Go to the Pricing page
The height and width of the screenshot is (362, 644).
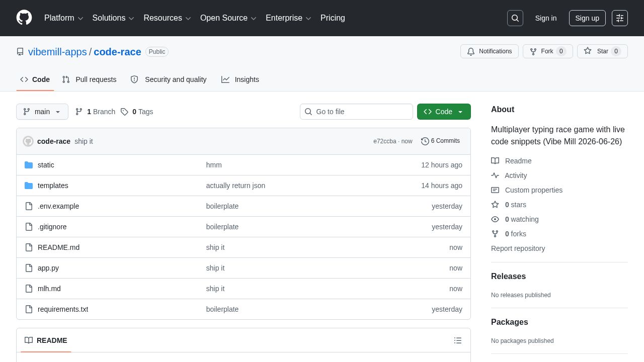coord(333,18)
